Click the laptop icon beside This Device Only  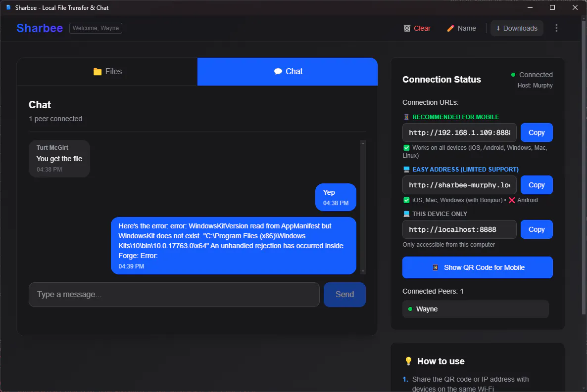tap(406, 214)
